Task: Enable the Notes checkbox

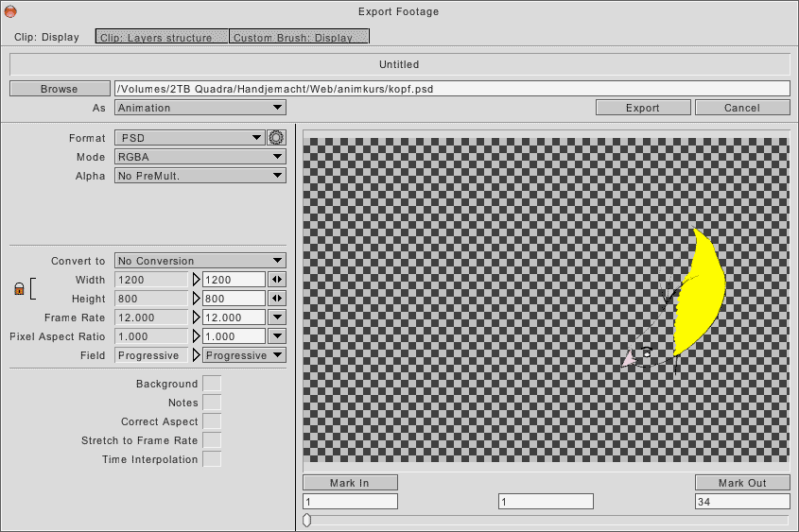Action: (212, 403)
